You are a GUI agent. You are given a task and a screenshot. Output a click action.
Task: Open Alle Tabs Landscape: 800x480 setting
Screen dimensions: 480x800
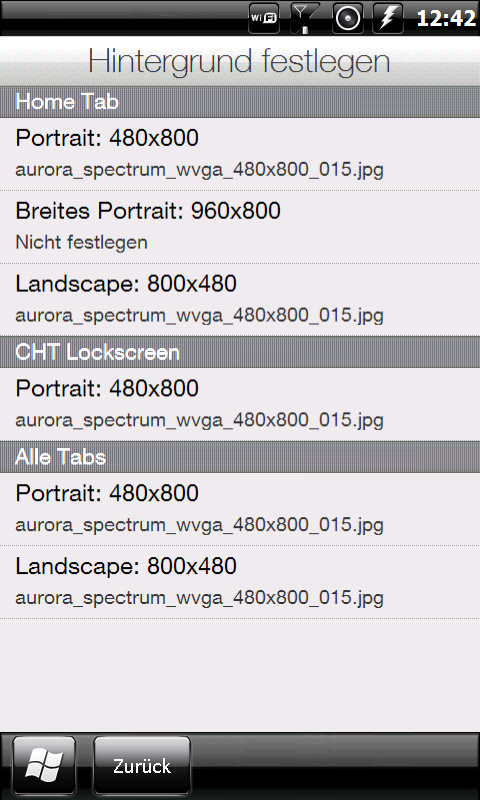click(240, 582)
